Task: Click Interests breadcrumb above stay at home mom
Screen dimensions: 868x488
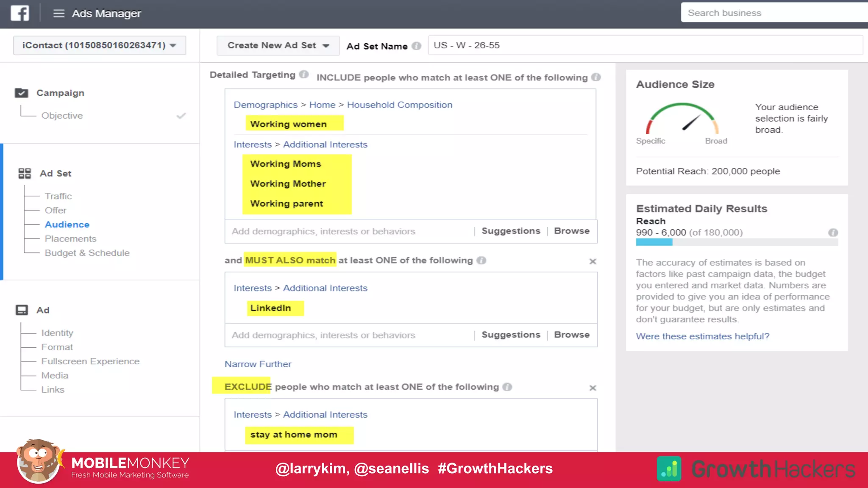Action: pos(253,415)
